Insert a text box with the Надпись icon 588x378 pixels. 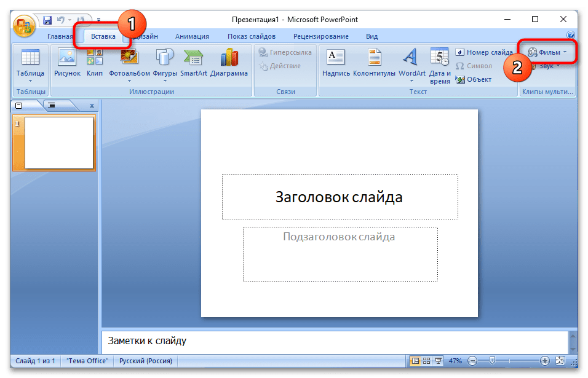pos(336,62)
